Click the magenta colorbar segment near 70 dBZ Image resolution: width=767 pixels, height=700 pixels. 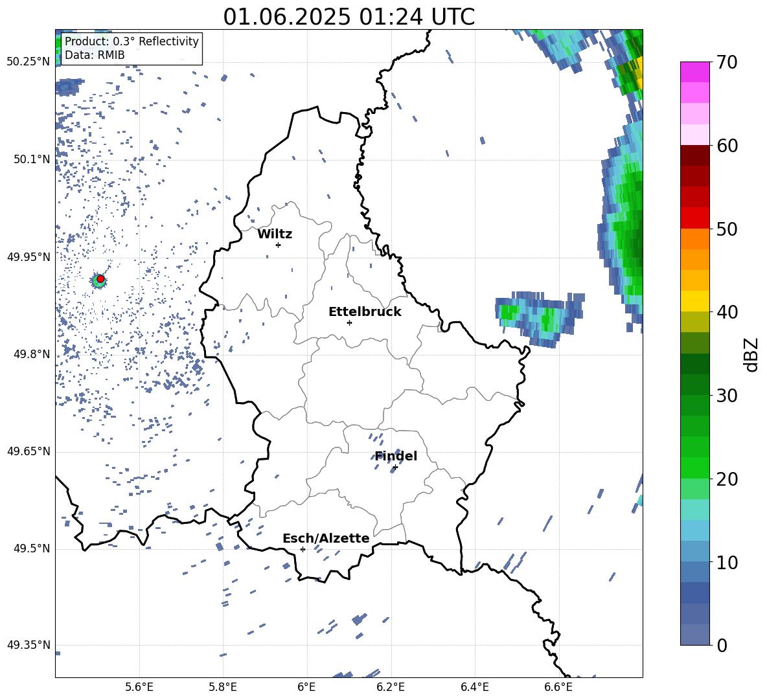(694, 72)
